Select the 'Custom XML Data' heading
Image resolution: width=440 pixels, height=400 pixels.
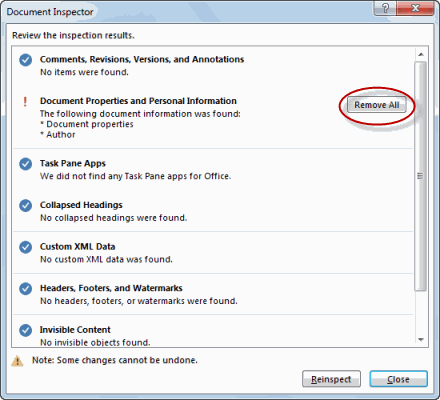tap(78, 247)
